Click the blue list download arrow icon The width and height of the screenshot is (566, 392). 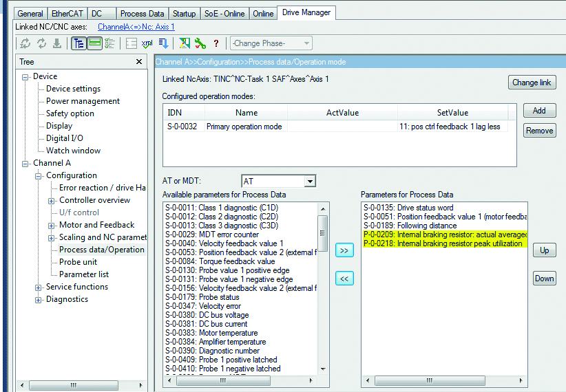(x=163, y=43)
